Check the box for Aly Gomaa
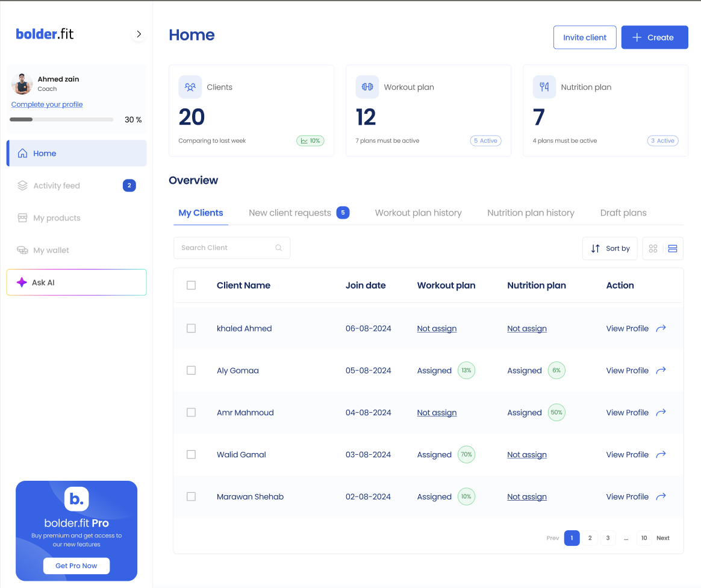Image resolution: width=701 pixels, height=588 pixels. point(191,371)
